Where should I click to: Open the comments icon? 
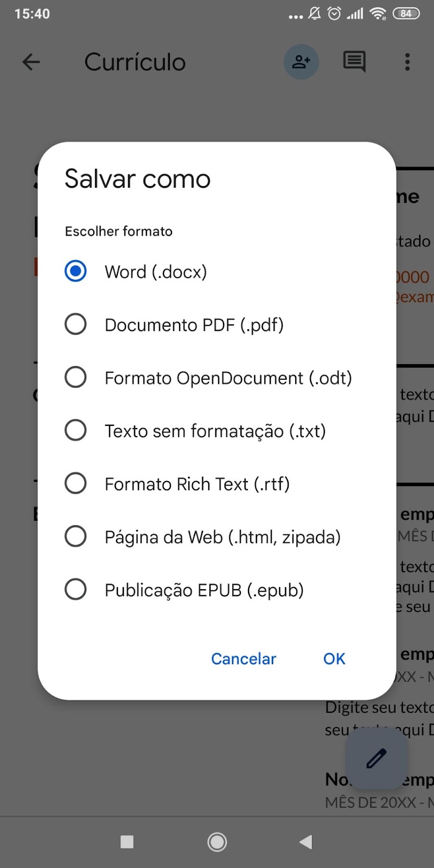(x=354, y=62)
